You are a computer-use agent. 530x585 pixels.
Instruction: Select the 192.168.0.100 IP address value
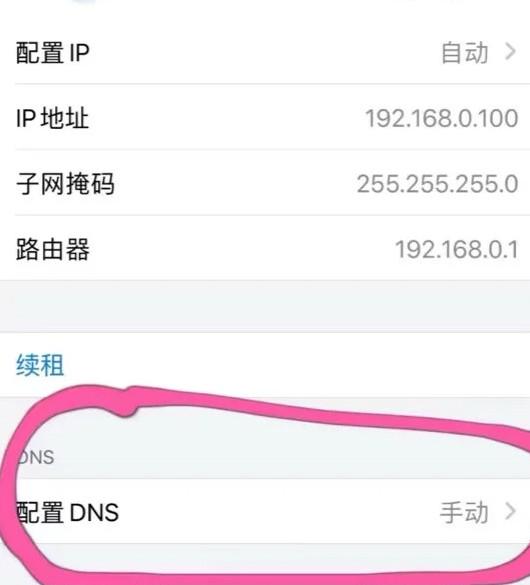click(442, 118)
